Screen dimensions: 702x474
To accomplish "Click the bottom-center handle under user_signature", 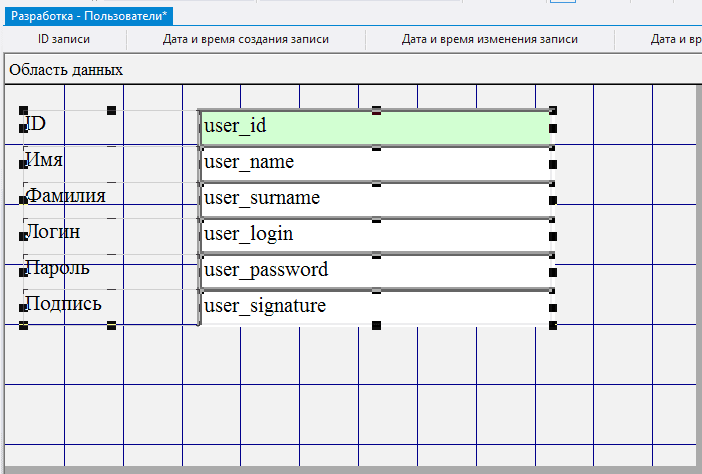I will coord(377,325).
